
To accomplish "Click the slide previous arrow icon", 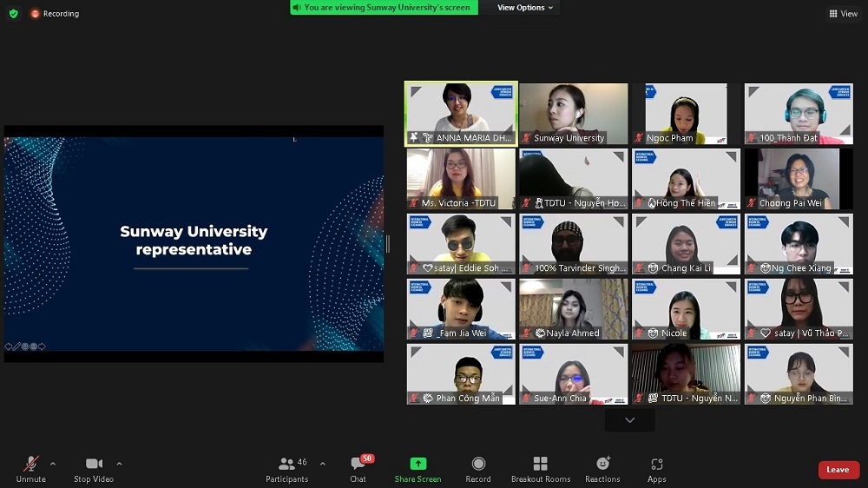I will 9,346.
